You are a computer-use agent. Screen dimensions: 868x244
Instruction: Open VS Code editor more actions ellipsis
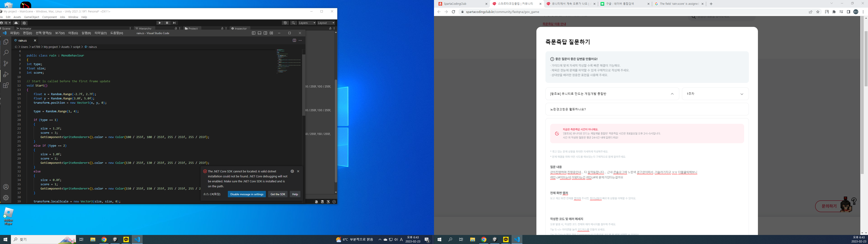tap(300, 40)
